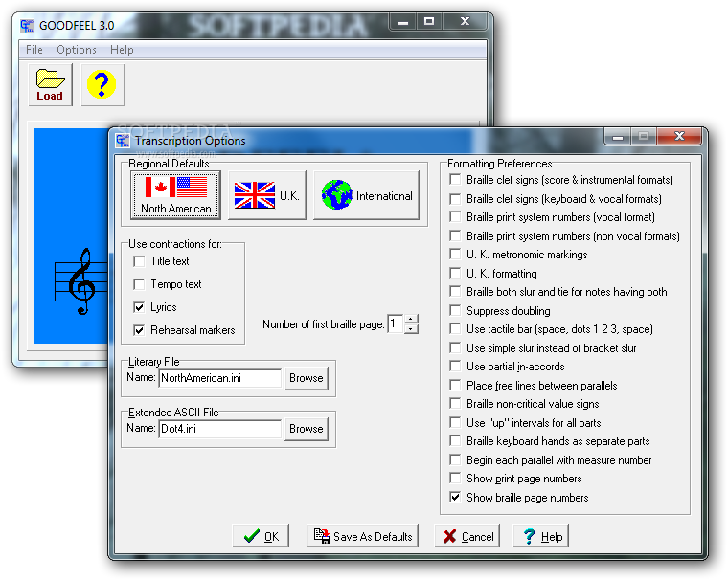This screenshot has width=728, height=580.
Task: Browse for an Extended ASCII File
Action: (306, 429)
